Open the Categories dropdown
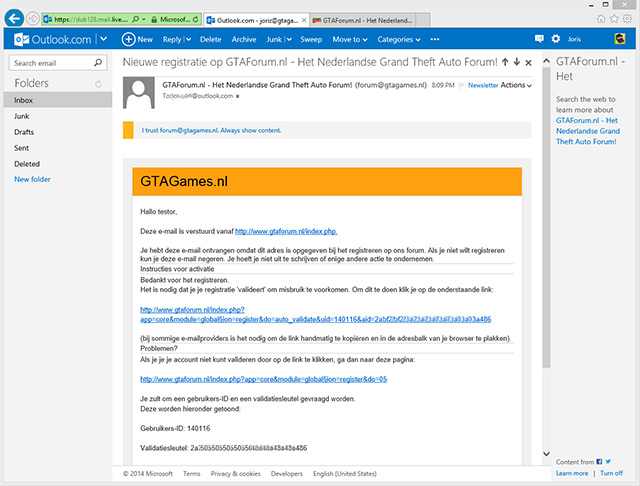Viewport: 640px width, 486px height. click(399, 39)
